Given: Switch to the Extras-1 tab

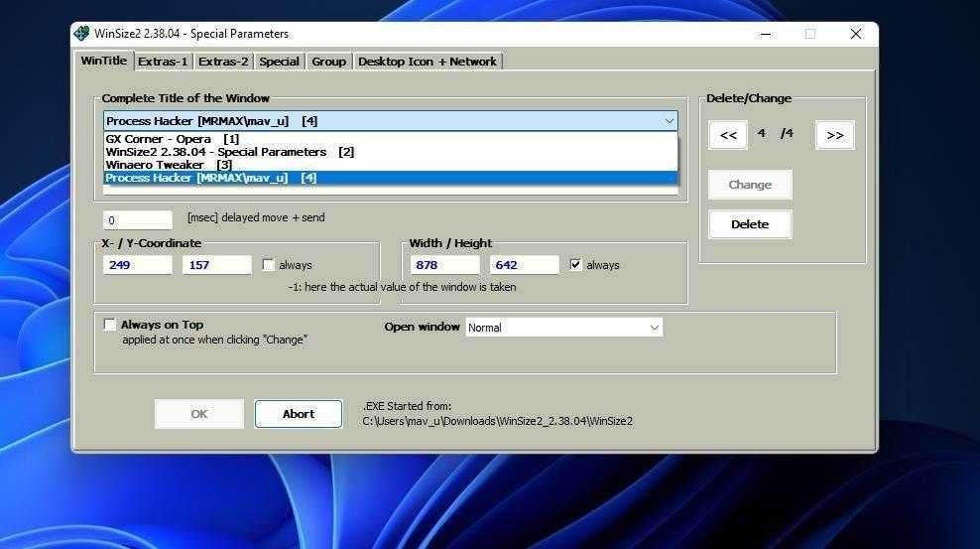Looking at the screenshot, I should 163,62.
